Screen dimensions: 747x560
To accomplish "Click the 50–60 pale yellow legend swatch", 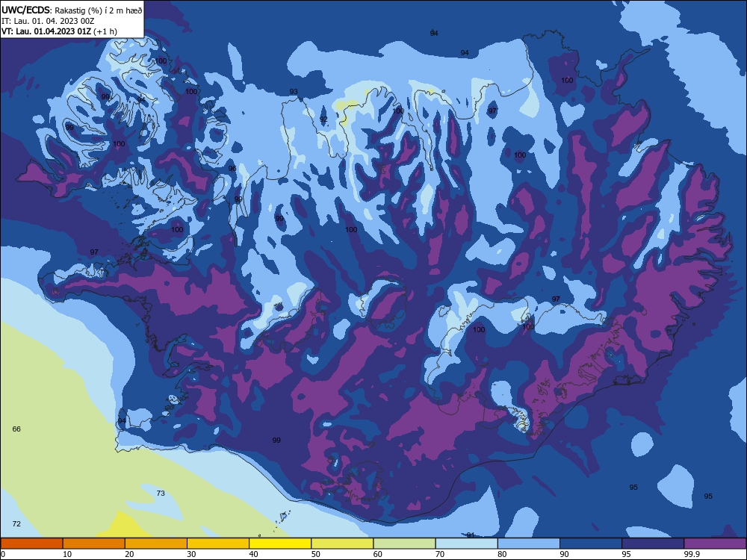I will pyautogui.click(x=342, y=544).
